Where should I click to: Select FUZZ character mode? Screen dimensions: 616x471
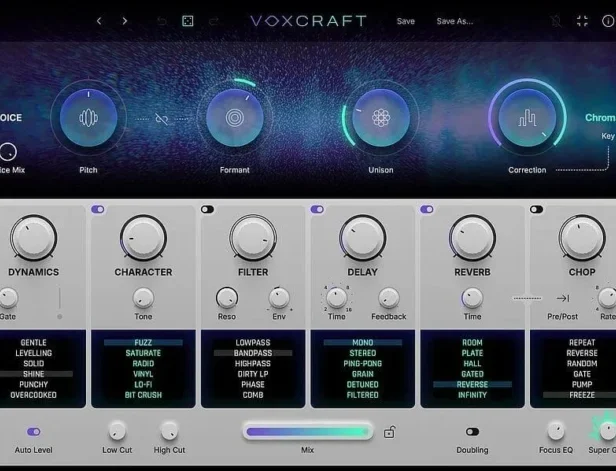143,343
